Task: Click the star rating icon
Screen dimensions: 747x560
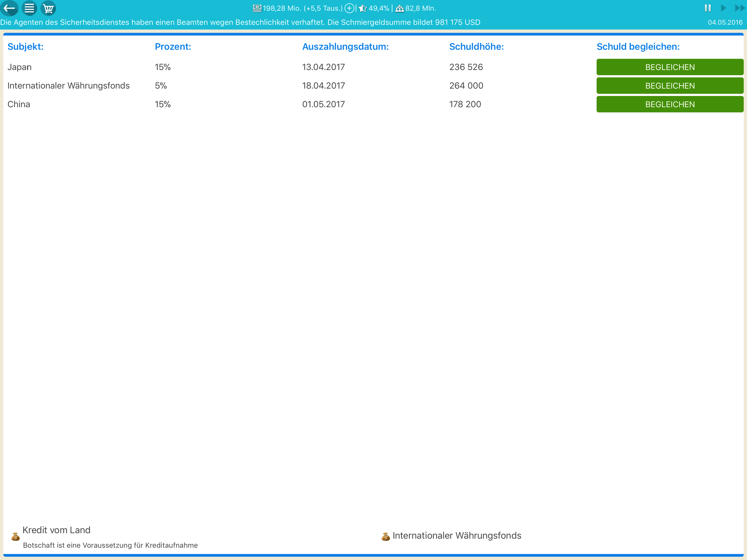Action: (x=363, y=8)
